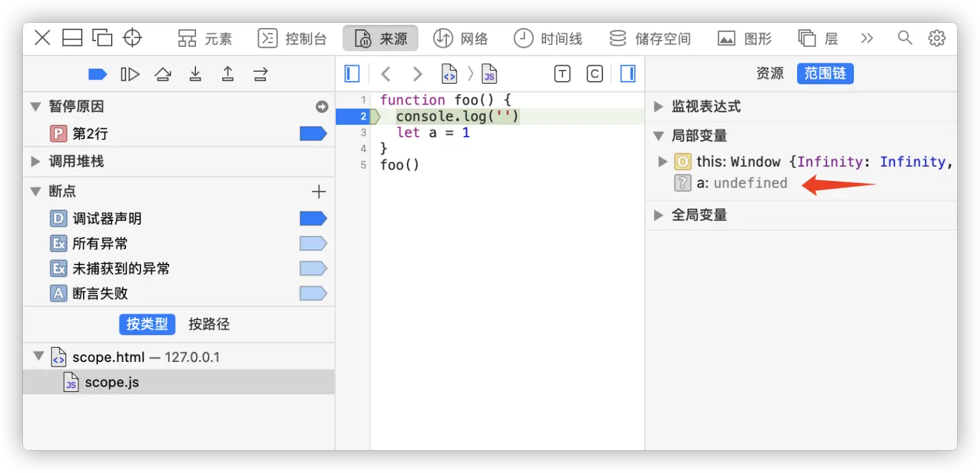Dock inspector to bottom of window
Viewport: 980px width, 473px height.
[x=73, y=38]
